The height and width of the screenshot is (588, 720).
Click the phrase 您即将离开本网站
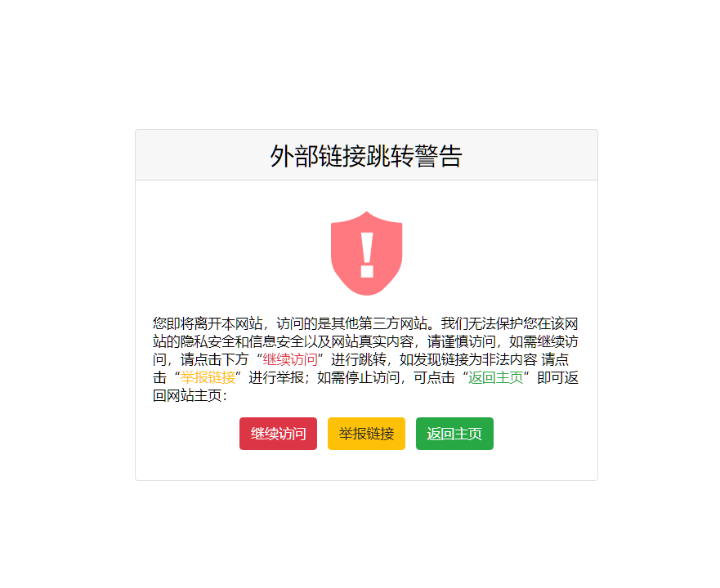tap(208, 323)
